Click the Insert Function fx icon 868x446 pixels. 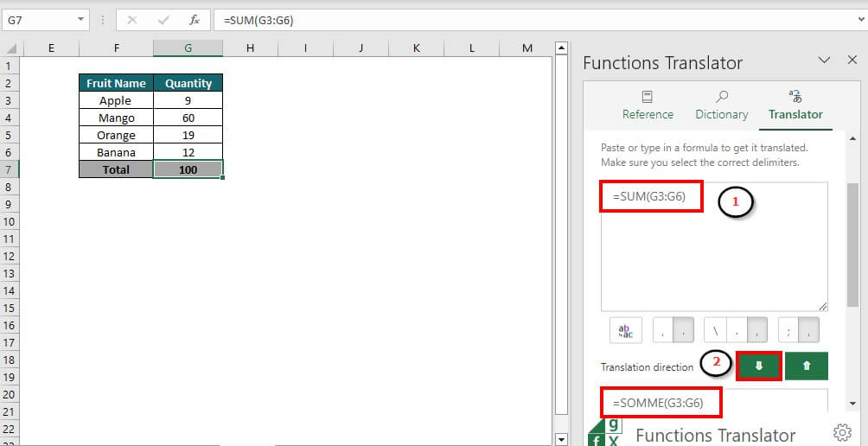[x=195, y=21]
